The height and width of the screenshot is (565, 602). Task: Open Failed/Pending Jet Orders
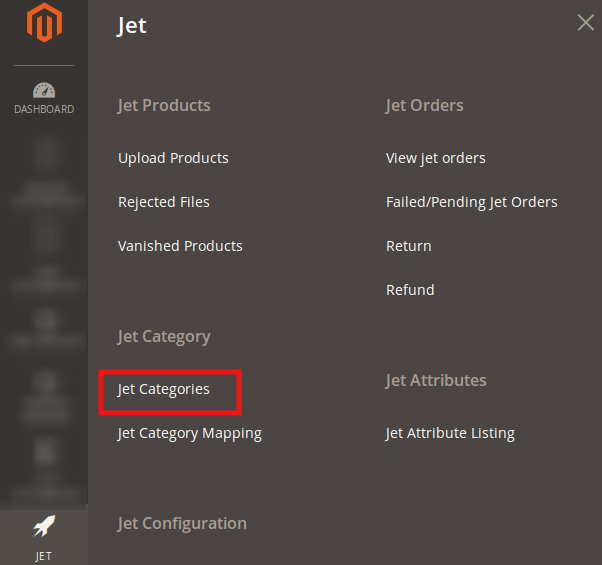(471, 202)
